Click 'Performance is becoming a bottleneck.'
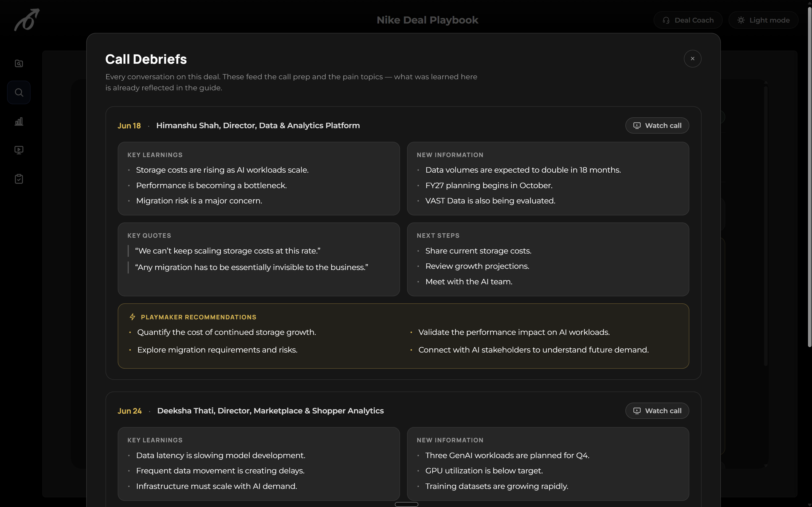The width and height of the screenshot is (812, 507). (212, 186)
